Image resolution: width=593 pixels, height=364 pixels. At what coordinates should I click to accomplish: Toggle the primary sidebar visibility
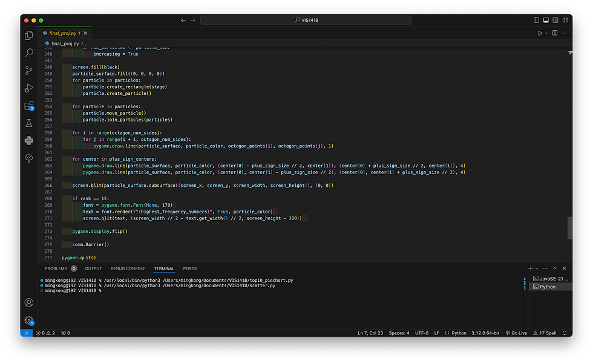point(536,20)
